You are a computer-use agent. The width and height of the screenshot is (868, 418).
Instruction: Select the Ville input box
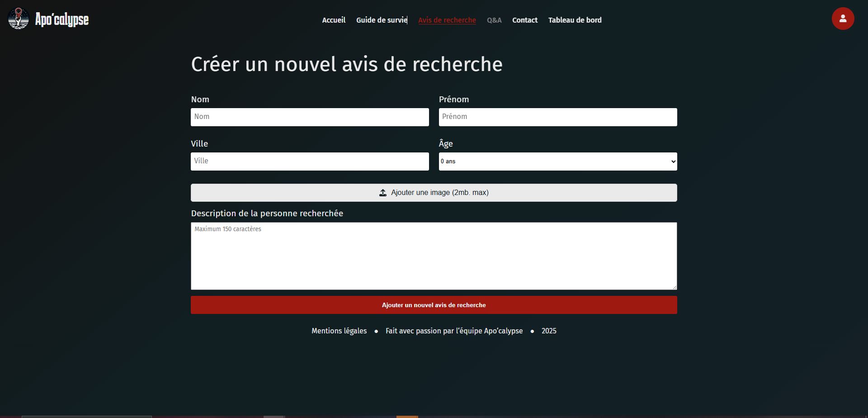(x=310, y=161)
